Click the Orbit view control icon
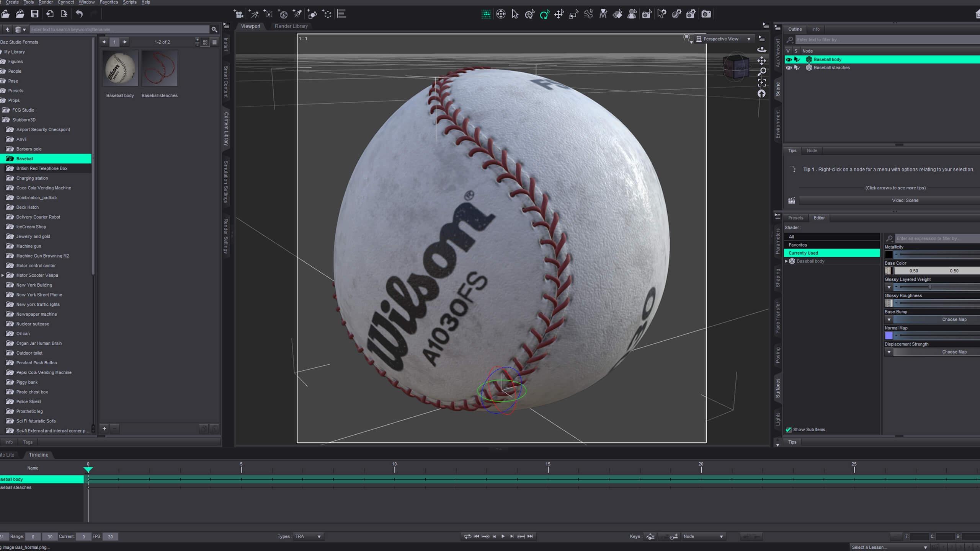This screenshot has width=980, height=551. [x=762, y=49]
